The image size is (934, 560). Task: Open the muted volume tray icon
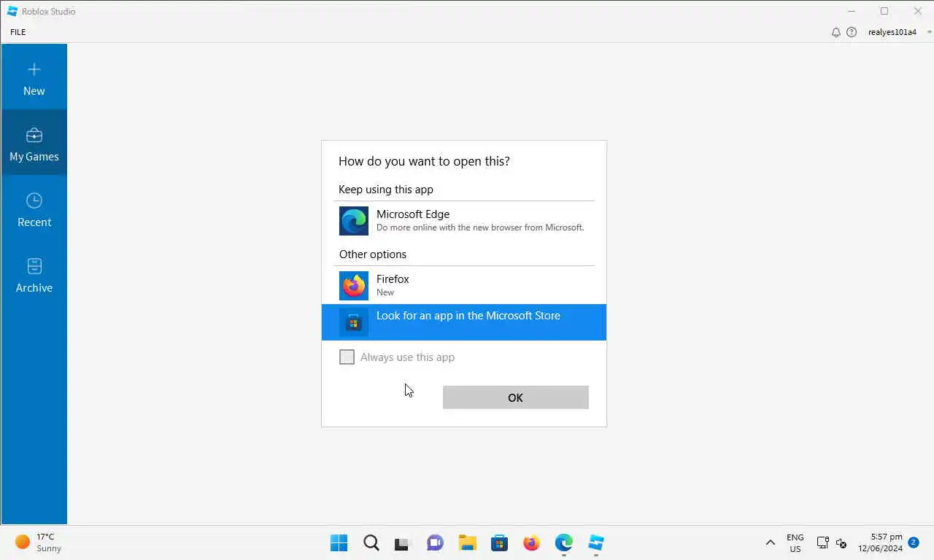point(841,542)
